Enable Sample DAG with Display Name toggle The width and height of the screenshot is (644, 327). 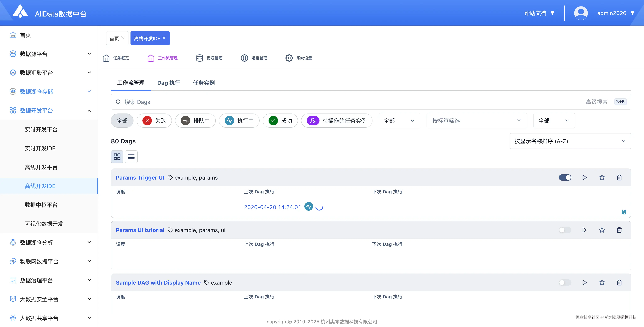pos(565,283)
